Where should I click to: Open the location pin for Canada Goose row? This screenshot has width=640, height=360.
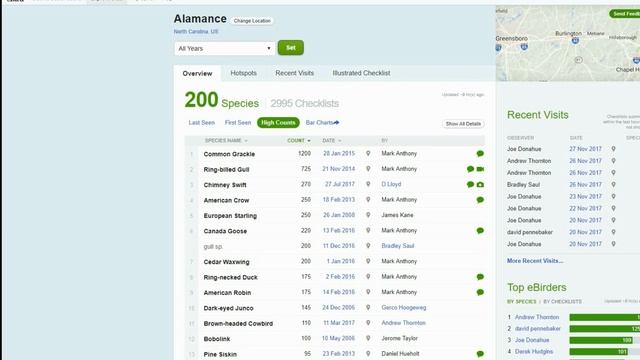tap(368, 231)
